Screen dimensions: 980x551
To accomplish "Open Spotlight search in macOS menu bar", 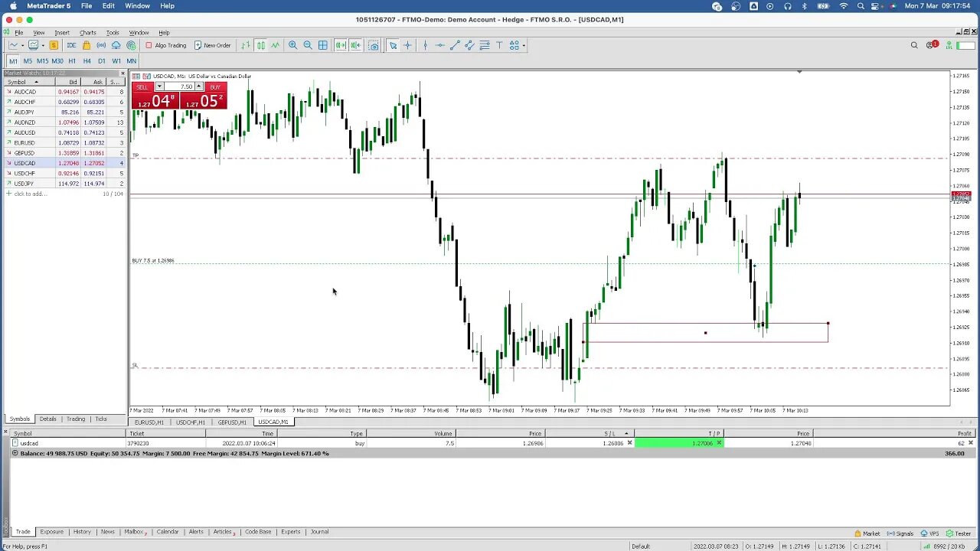I will click(x=861, y=6).
